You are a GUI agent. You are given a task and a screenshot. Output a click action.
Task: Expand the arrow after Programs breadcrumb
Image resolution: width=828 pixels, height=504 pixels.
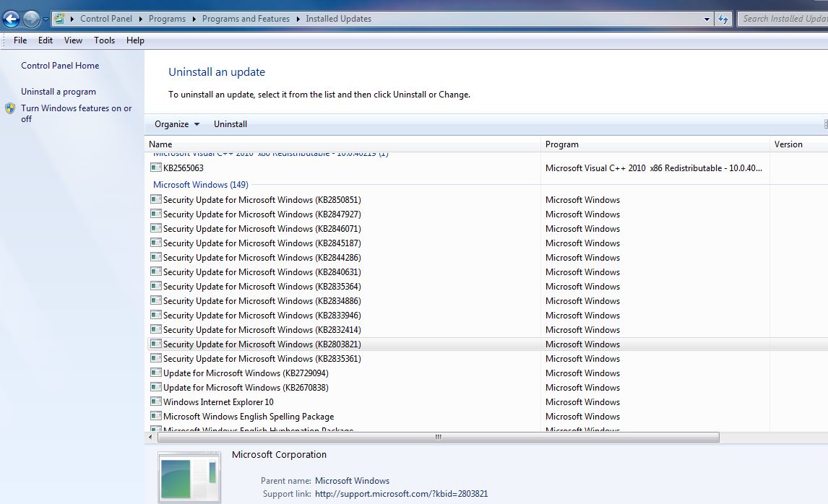point(194,19)
